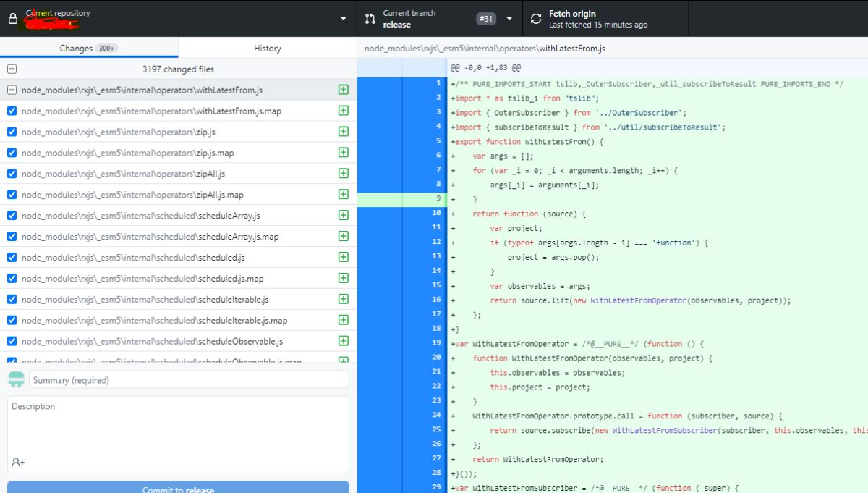The width and height of the screenshot is (868, 493).
Task: Click the Summary (required) input field
Action: pos(190,379)
